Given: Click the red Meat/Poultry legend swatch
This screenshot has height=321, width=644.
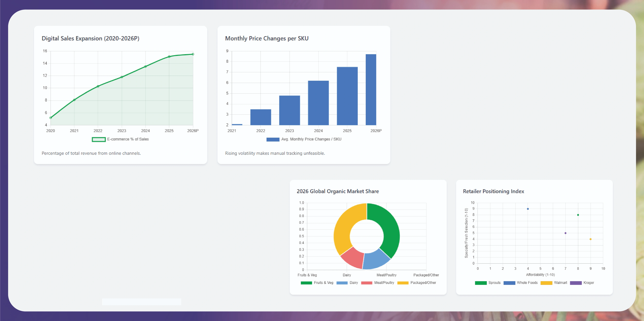Looking at the screenshot, I should tap(366, 283).
